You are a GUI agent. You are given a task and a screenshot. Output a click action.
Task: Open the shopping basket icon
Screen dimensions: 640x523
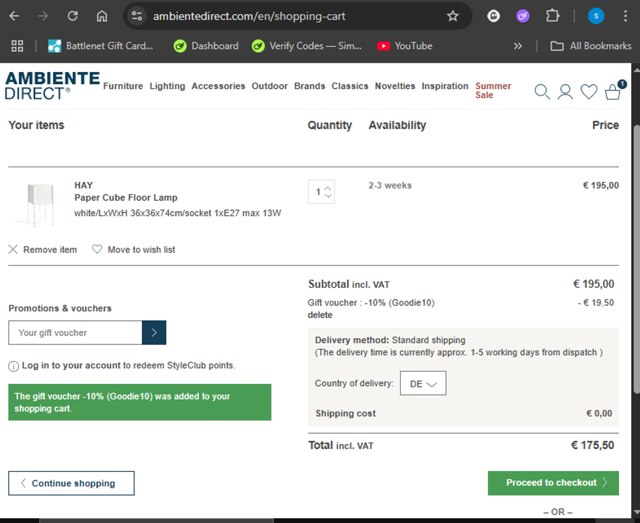click(x=613, y=91)
